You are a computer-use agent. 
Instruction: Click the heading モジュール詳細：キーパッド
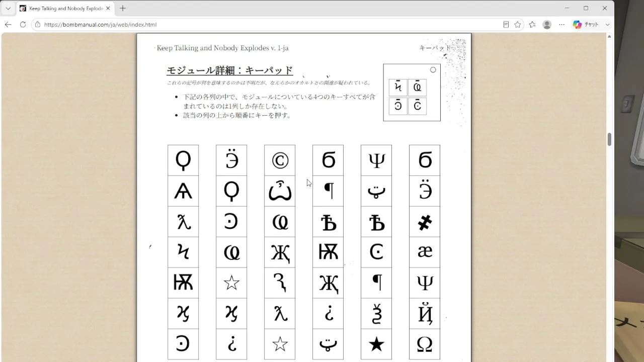pyautogui.click(x=230, y=70)
